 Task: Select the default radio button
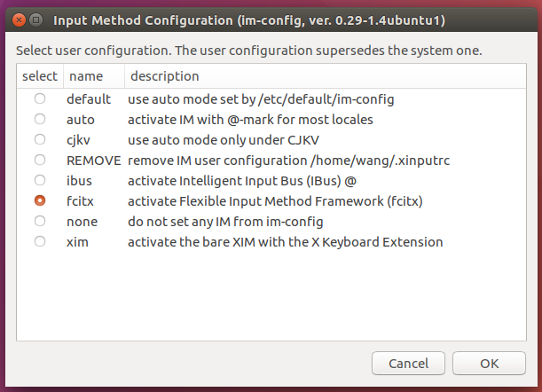(40, 98)
